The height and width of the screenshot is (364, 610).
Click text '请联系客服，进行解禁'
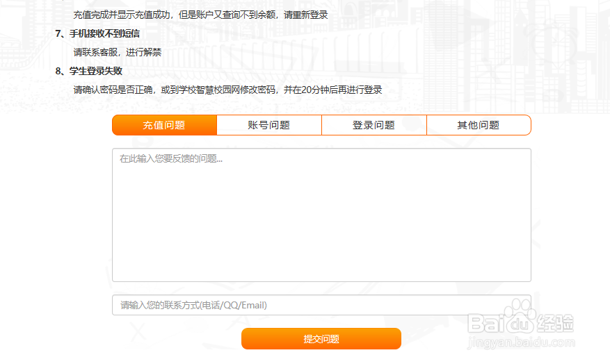point(117,52)
